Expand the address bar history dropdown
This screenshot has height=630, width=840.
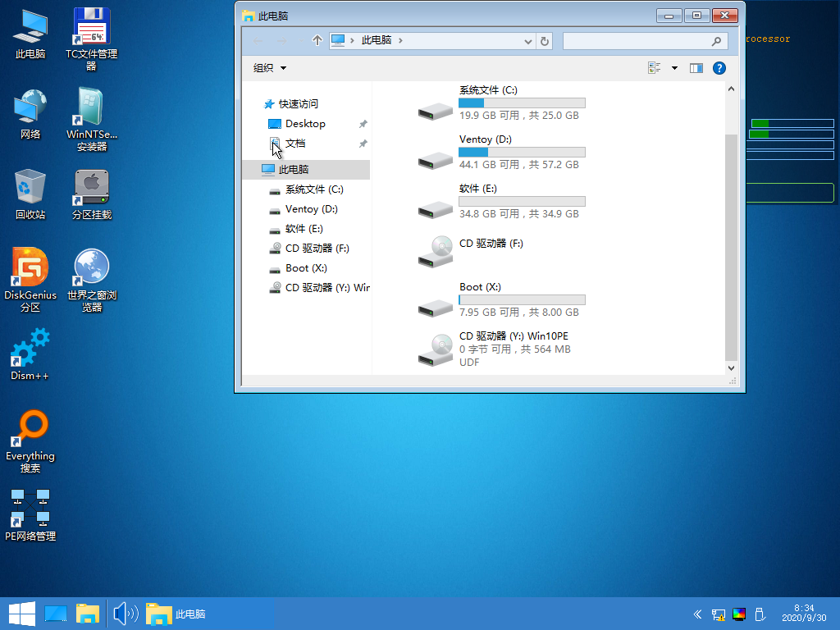tap(528, 40)
